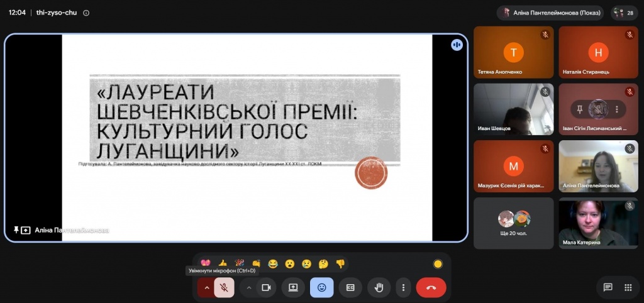644x303 pixels.
Task: Send heart reaction
Action: pyautogui.click(x=206, y=263)
